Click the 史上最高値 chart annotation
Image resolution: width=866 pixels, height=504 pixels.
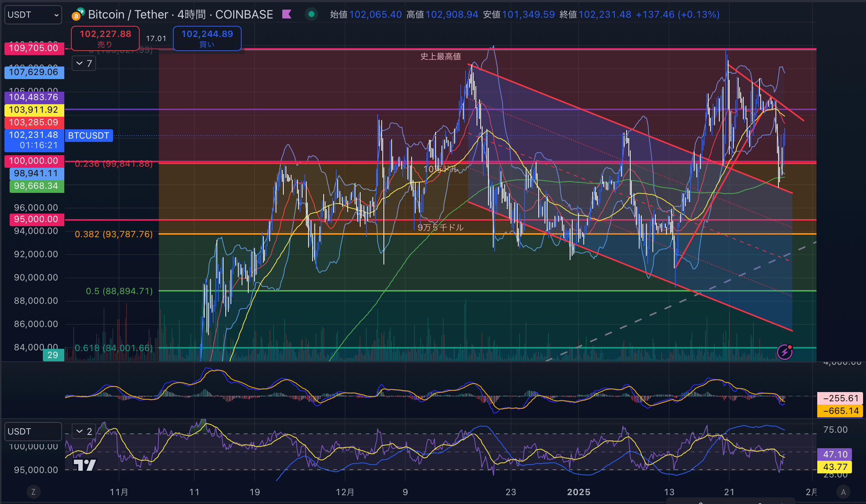coord(441,57)
